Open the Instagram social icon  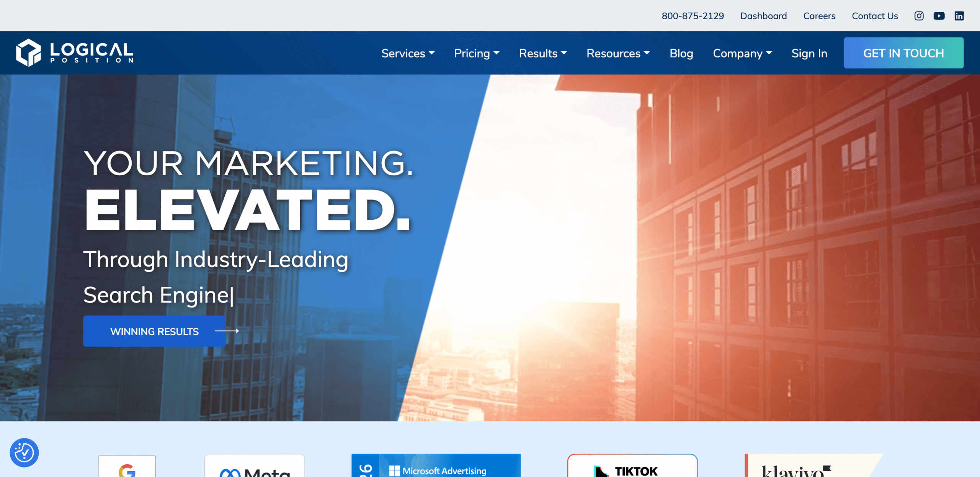point(919,16)
